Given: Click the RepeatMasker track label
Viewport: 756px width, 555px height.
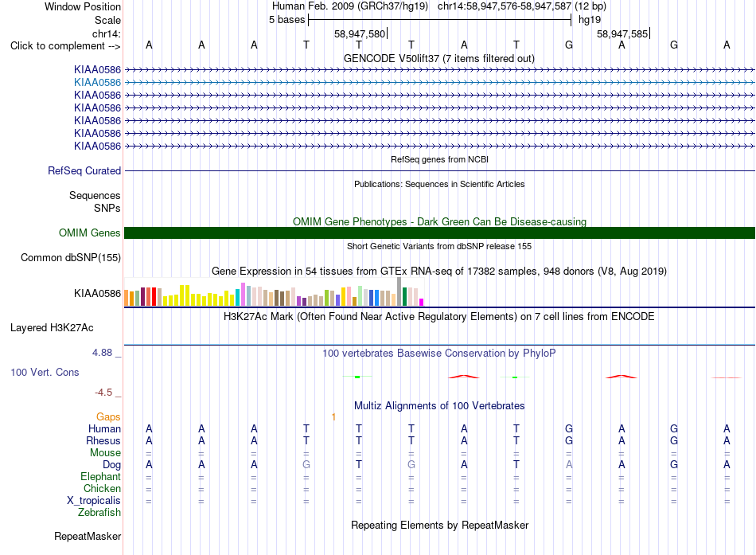Looking at the screenshot, I should click(88, 537).
